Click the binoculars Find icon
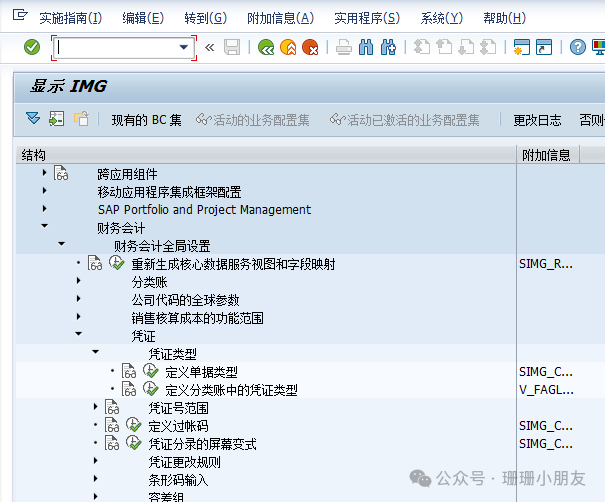Viewport: 605px width, 502px height. [365, 47]
